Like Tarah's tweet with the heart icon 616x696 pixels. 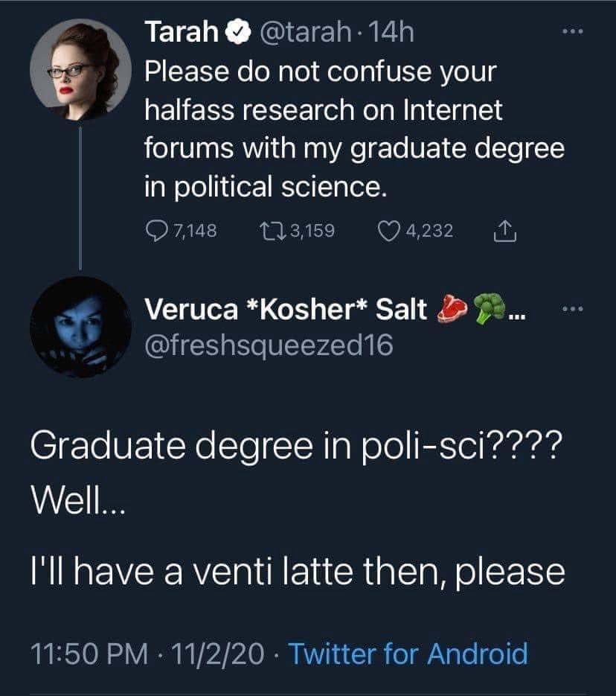388,232
